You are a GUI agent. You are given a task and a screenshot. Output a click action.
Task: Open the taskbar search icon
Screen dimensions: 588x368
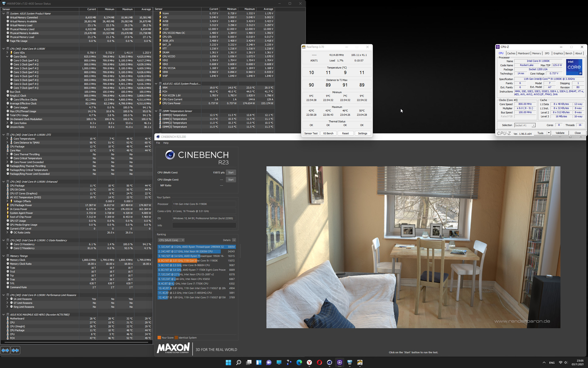(238, 363)
